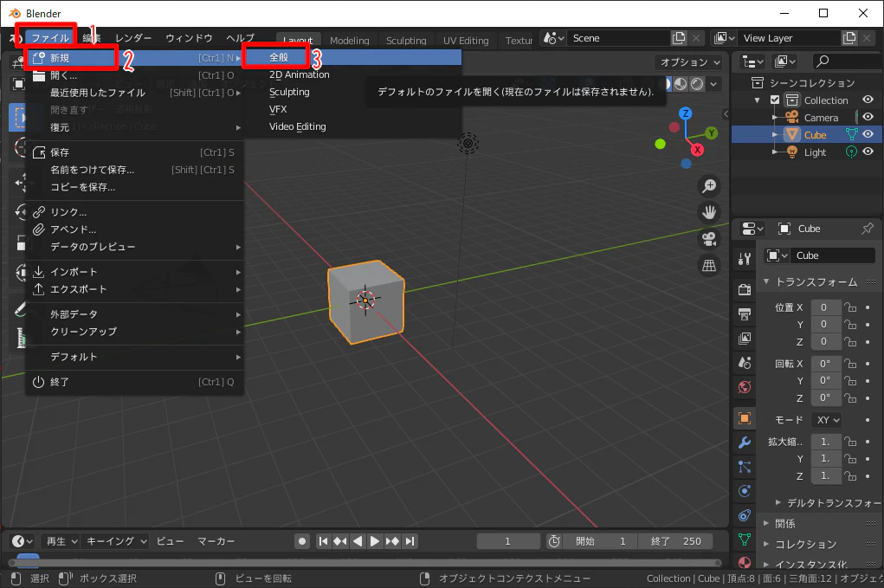Hide the Camera using its eye icon
Screen dimensions: 884x588
tap(868, 117)
